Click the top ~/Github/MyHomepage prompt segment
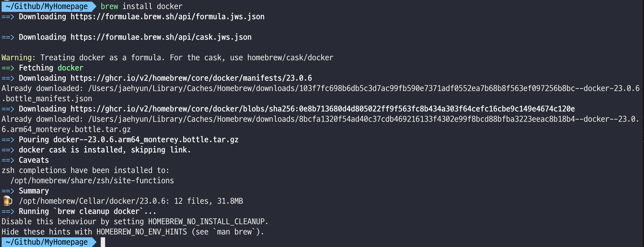The height and width of the screenshot is (247, 644). 47,6
